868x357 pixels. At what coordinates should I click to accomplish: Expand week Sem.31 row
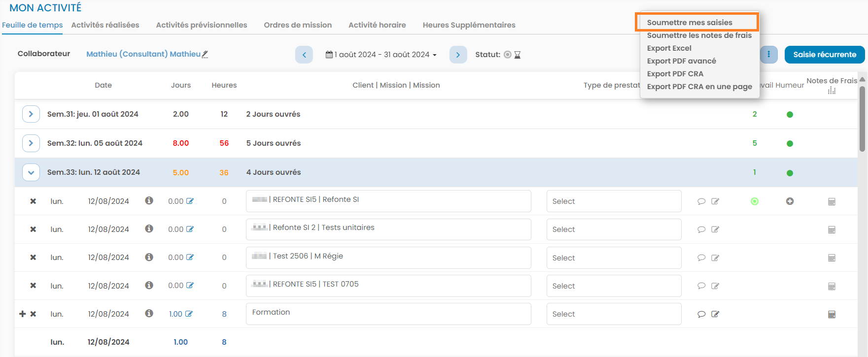[31, 114]
